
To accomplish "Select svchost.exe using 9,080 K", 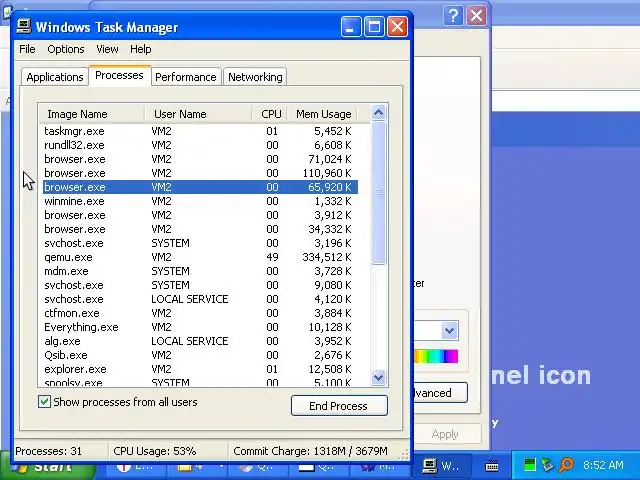I will point(200,285).
